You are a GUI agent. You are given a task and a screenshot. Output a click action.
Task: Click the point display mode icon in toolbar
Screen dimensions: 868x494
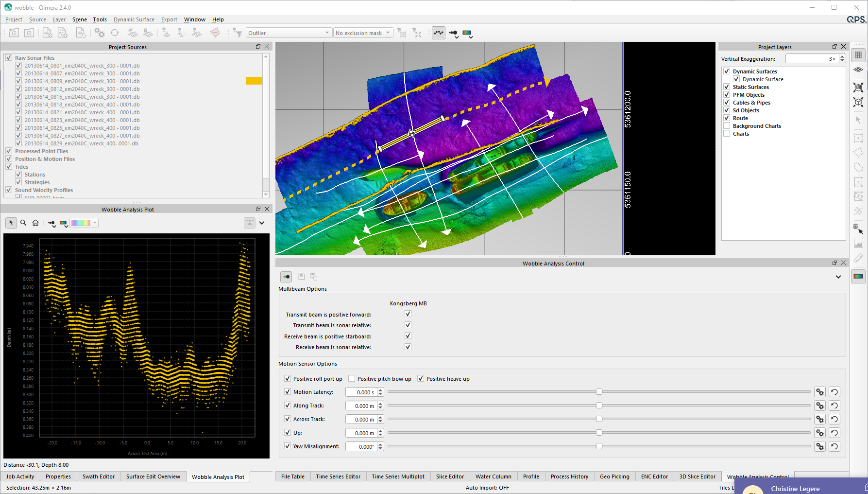439,33
